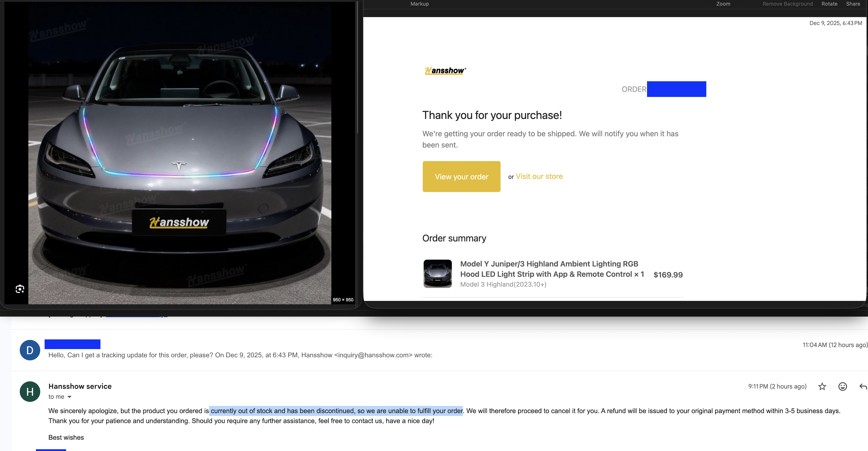Click the D sender avatar
868x451 pixels.
30,350
